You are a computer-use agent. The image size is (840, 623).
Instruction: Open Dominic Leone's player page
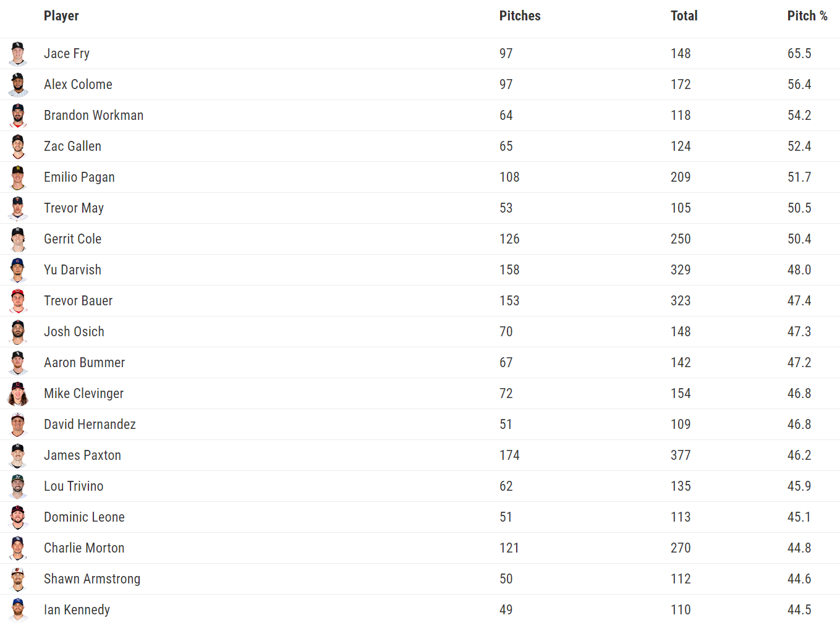[x=84, y=517]
